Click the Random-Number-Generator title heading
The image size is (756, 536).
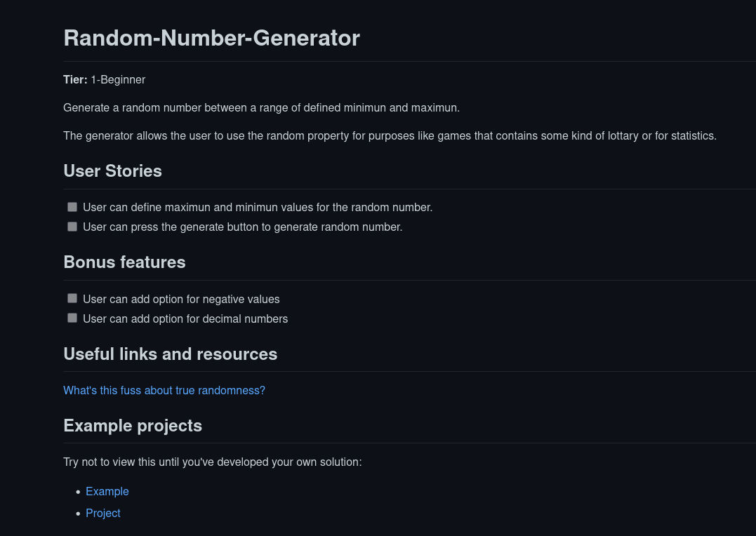(211, 38)
